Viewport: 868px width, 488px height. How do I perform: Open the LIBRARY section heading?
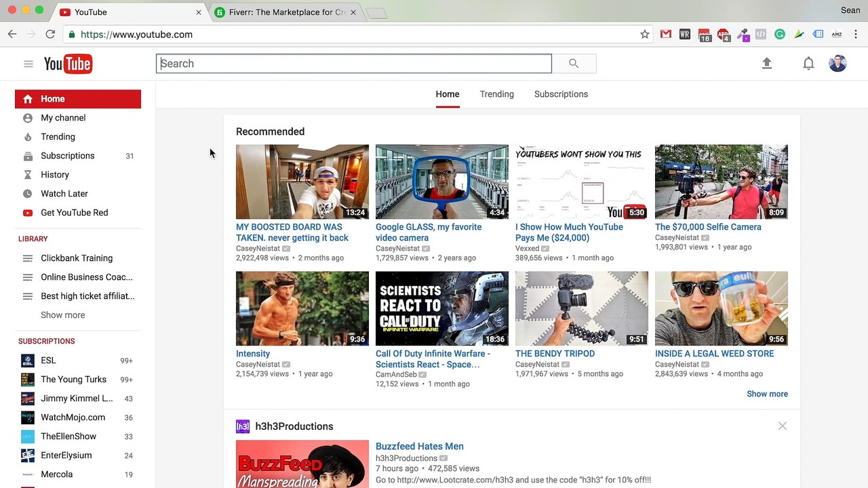[33, 239]
